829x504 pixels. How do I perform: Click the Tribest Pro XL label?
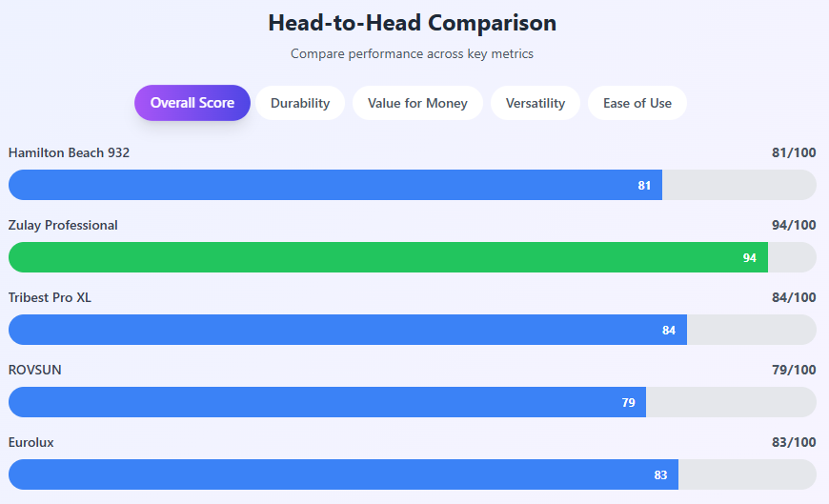pyautogui.click(x=50, y=297)
